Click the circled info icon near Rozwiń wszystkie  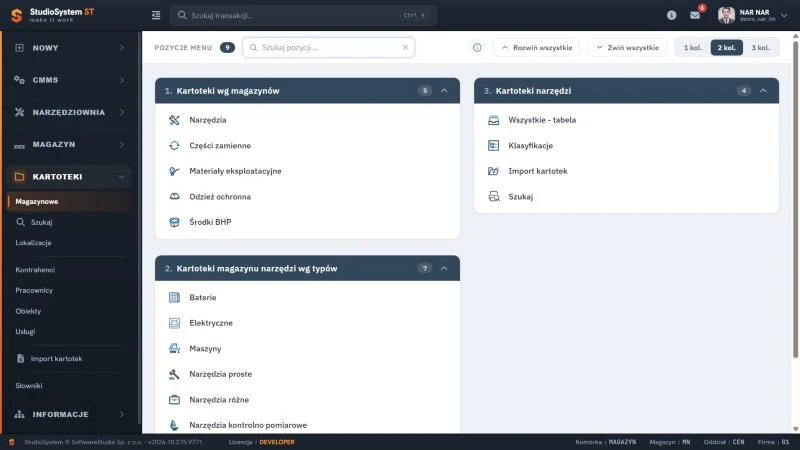(477, 47)
